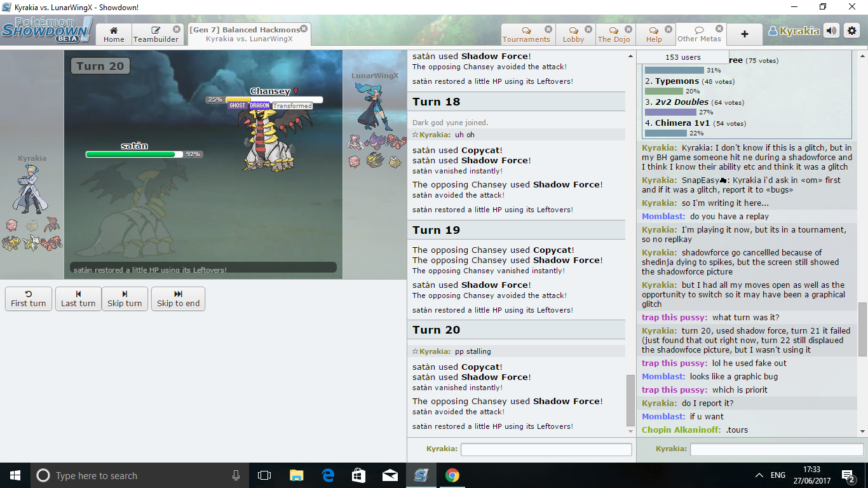Click Mega Gengar icon in LunarWingX's team
Screen dimensions: 868x488
coord(376,141)
